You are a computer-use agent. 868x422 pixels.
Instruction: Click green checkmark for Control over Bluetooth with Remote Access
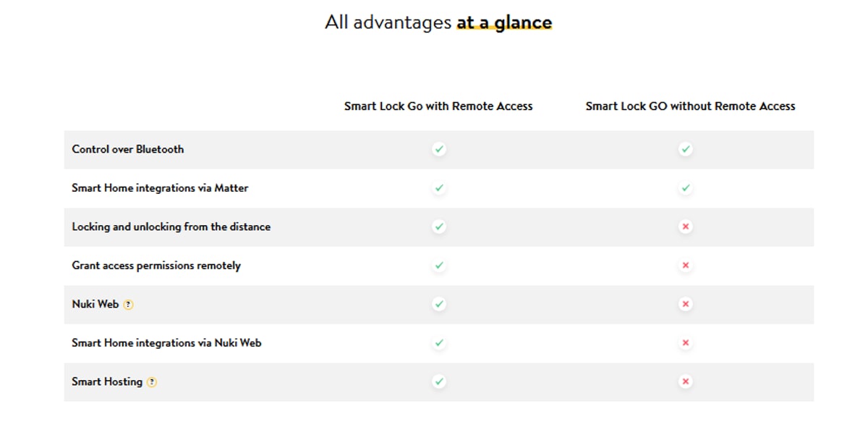(438, 149)
